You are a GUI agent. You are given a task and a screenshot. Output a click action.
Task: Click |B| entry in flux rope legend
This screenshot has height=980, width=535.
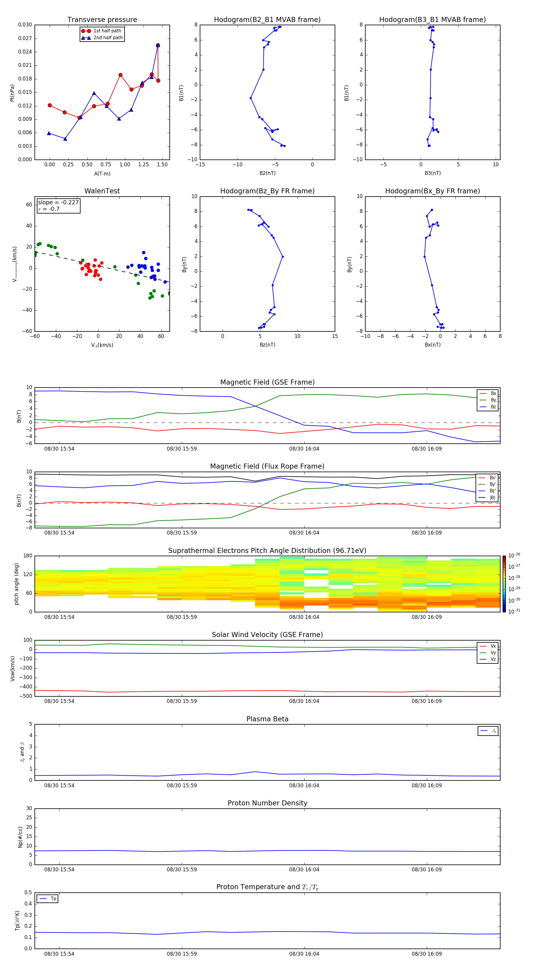pyautogui.click(x=487, y=498)
